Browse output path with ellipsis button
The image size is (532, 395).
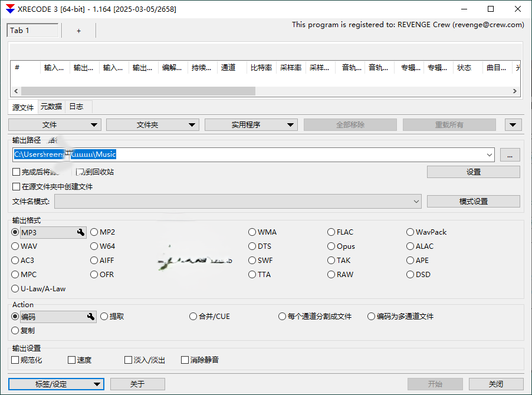510,155
